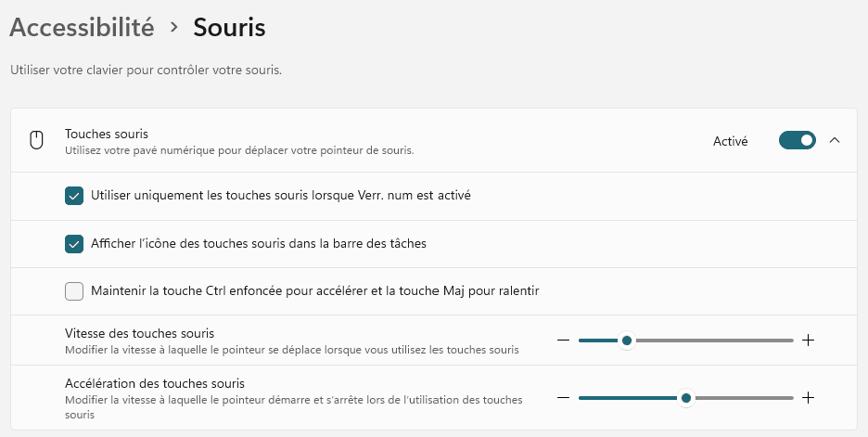Click the Vitesse des touches souris slider thumb
This screenshot has height=437, width=868.
(x=627, y=341)
